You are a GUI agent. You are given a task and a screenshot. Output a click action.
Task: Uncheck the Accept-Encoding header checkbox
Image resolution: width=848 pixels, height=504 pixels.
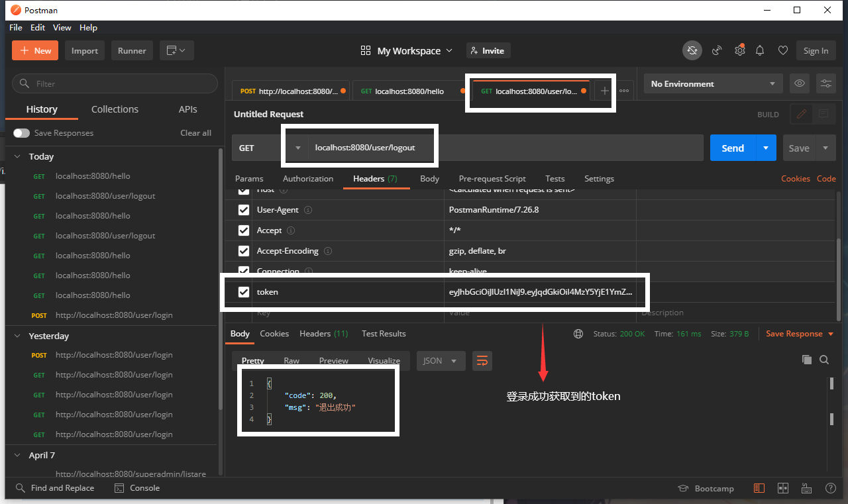click(x=244, y=251)
